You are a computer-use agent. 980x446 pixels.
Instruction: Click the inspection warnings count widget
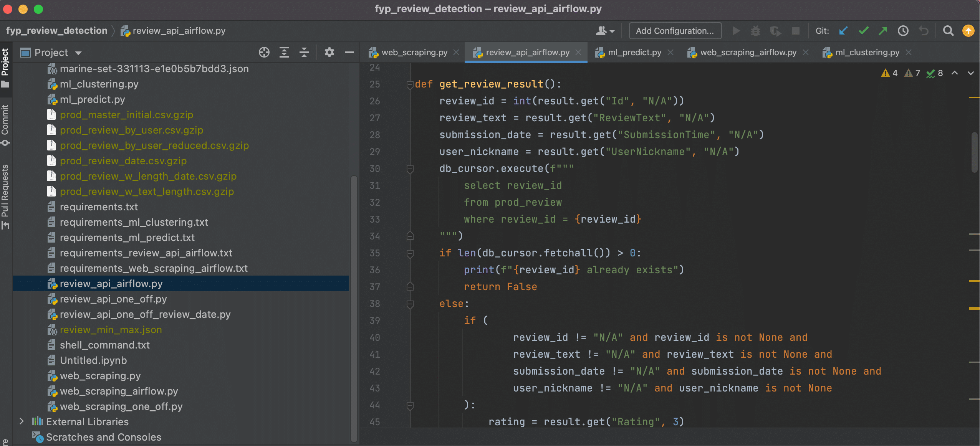click(912, 73)
